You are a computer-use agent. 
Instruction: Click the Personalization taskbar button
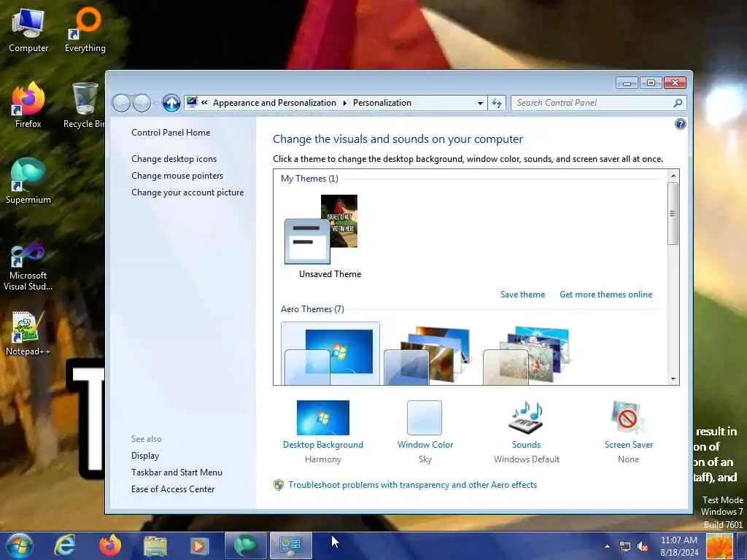(x=290, y=545)
